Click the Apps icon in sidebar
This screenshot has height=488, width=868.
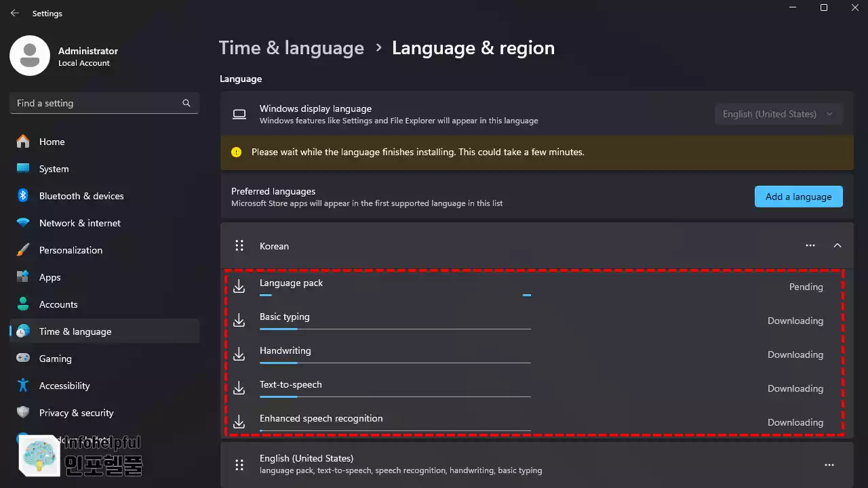[23, 277]
